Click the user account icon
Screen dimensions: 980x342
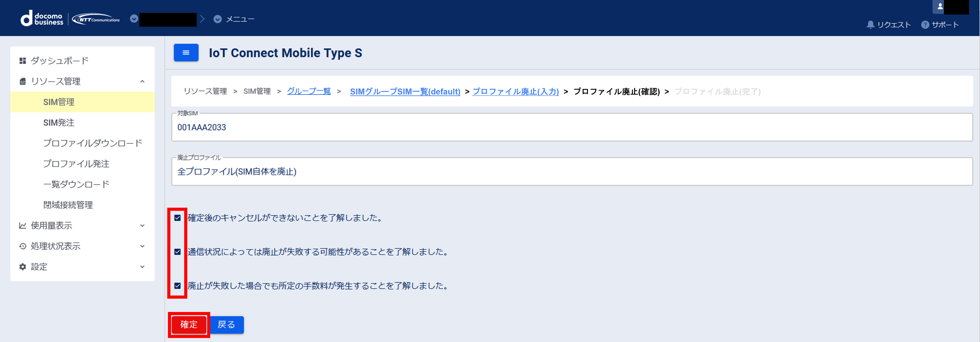coord(940,6)
